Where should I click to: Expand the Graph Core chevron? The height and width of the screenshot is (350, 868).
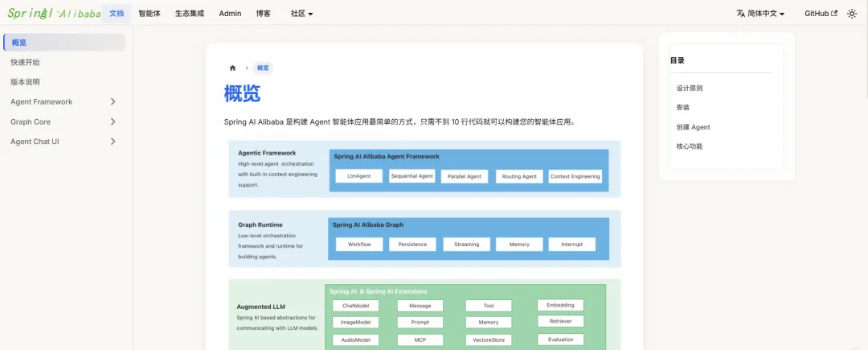(x=113, y=121)
